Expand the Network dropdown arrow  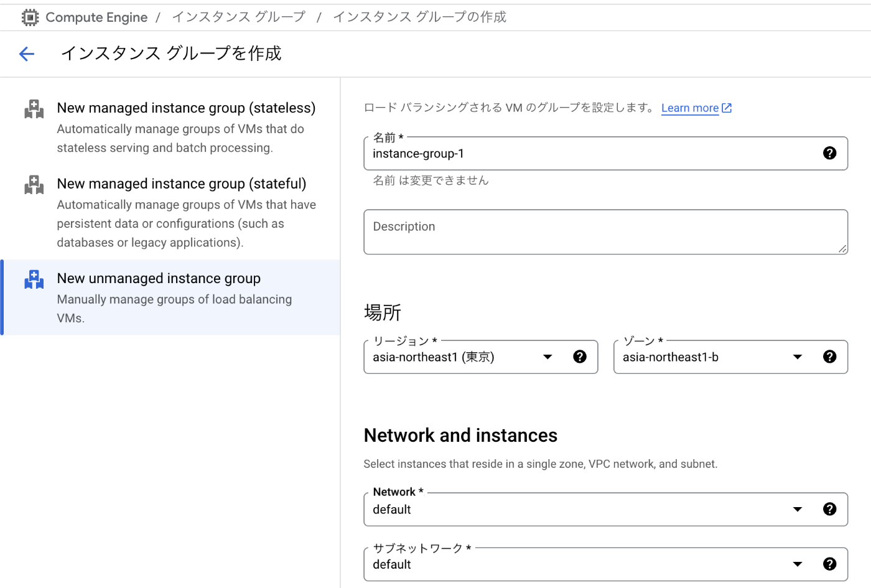[x=798, y=510]
